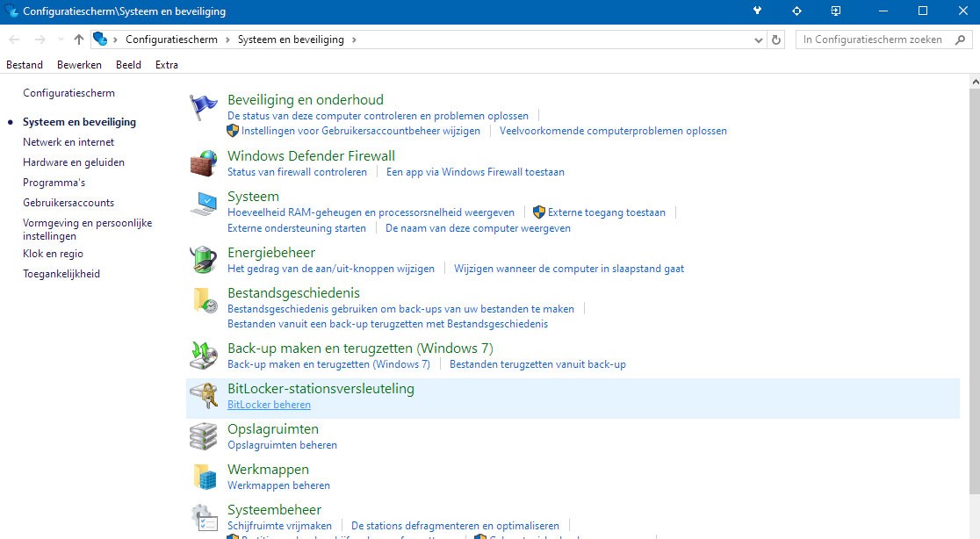This screenshot has height=539, width=980.
Task: Click Een app via Windows Firewall toestaan
Action: pyautogui.click(x=475, y=172)
